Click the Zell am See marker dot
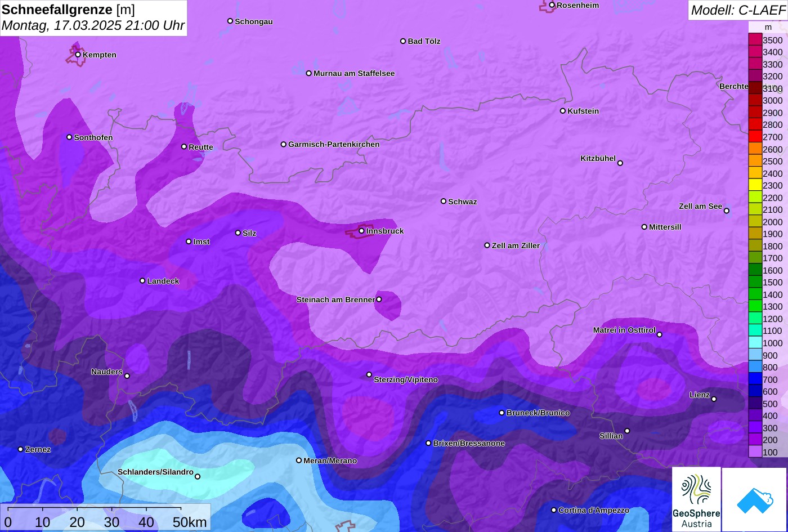 tap(727, 211)
